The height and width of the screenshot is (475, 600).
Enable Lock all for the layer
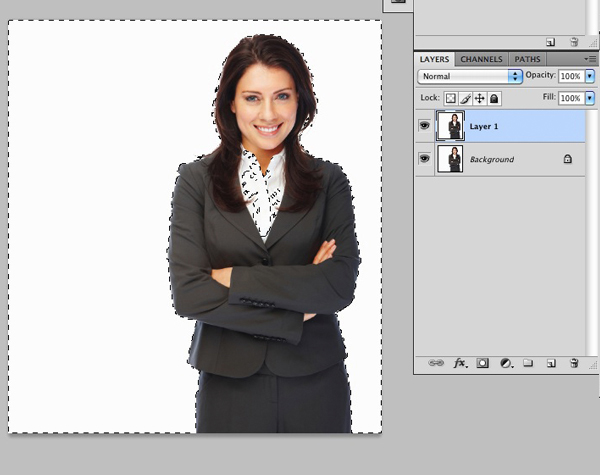coord(494,98)
